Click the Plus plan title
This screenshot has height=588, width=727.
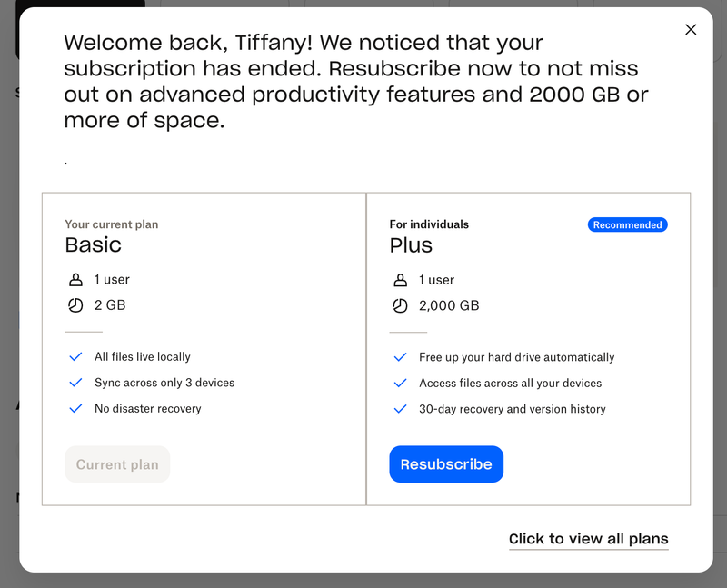(411, 245)
